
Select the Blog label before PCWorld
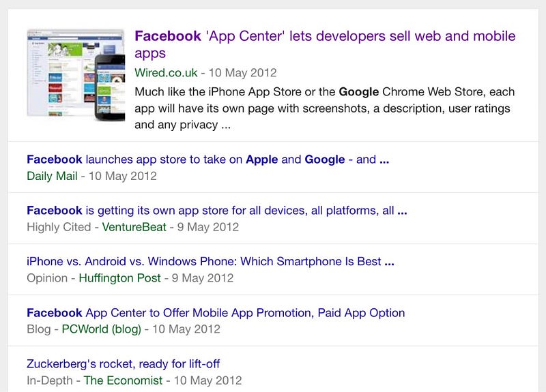[x=39, y=329]
